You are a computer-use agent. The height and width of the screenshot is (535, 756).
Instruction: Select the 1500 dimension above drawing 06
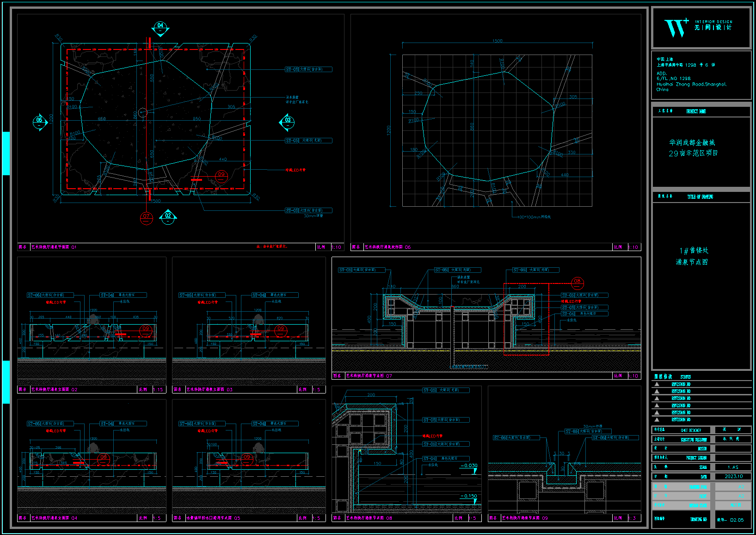498,41
